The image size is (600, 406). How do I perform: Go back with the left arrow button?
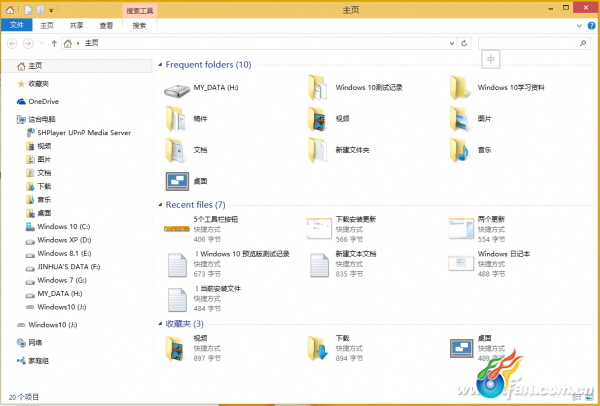click(x=12, y=44)
